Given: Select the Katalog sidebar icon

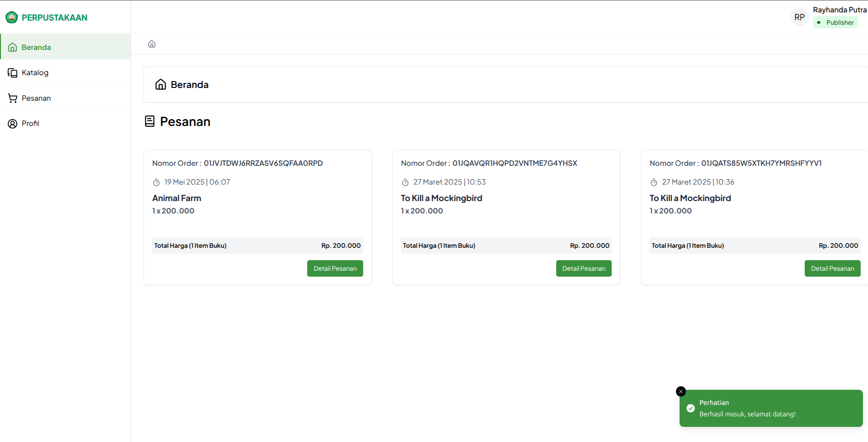Looking at the screenshot, I should click(x=13, y=73).
